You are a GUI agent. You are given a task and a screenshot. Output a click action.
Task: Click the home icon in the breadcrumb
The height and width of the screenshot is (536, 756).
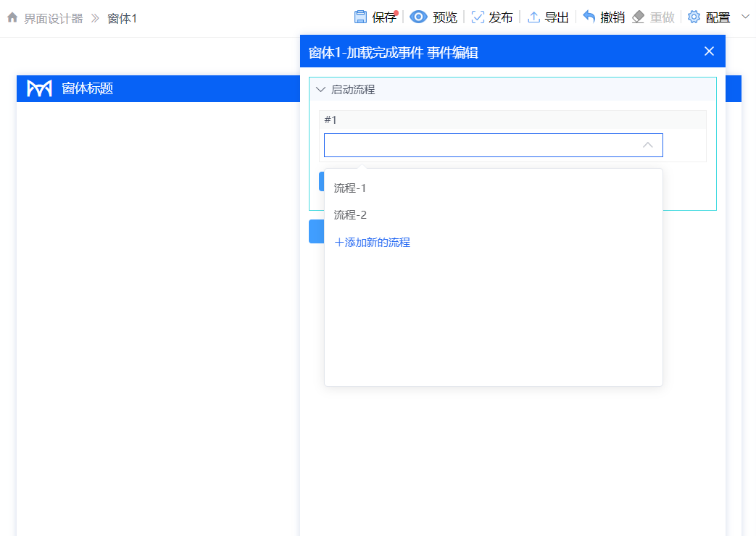(12, 17)
